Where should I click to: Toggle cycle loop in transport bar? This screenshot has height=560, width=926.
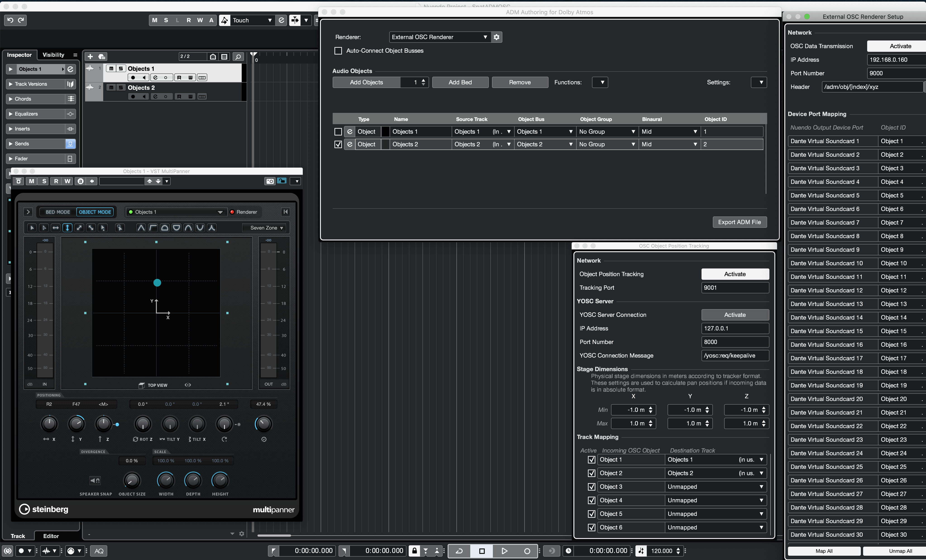point(459,551)
